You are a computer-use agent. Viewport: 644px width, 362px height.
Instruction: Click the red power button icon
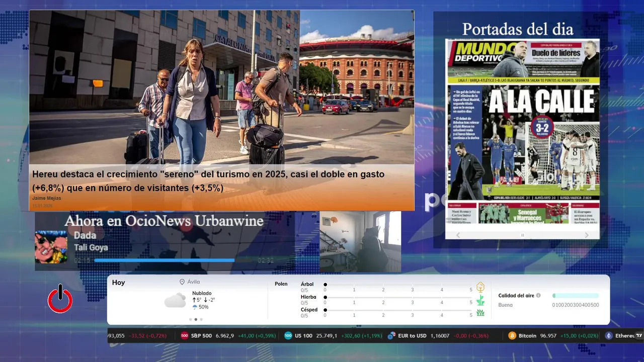point(60,299)
